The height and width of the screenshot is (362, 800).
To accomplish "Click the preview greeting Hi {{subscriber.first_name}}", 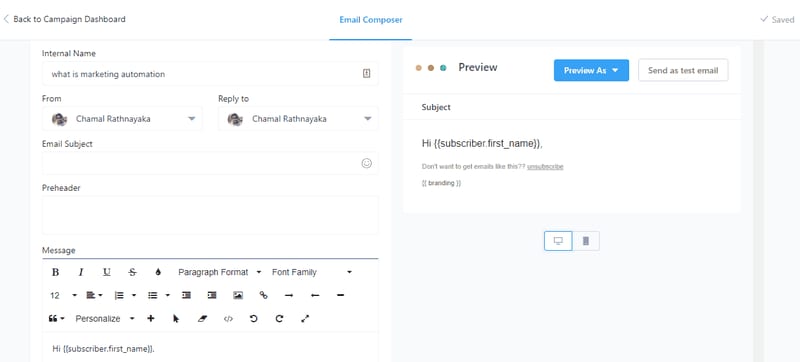I will 482,144.
